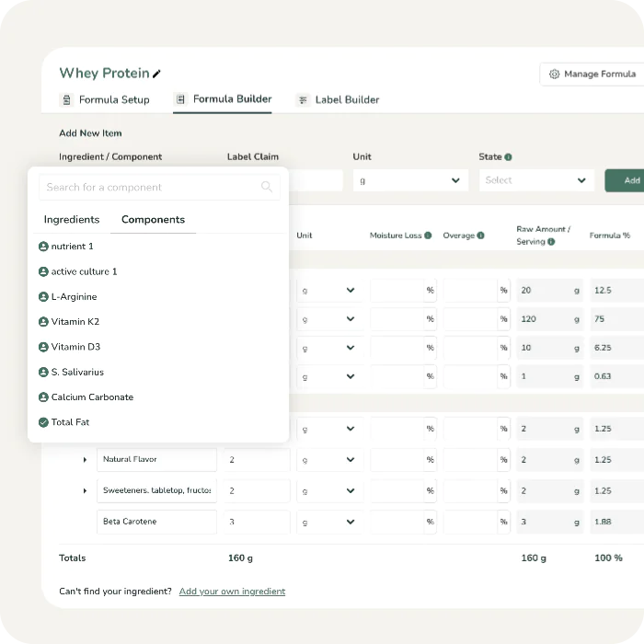
Task: Click the user icon beside Vitamin K2
Action: (43, 322)
